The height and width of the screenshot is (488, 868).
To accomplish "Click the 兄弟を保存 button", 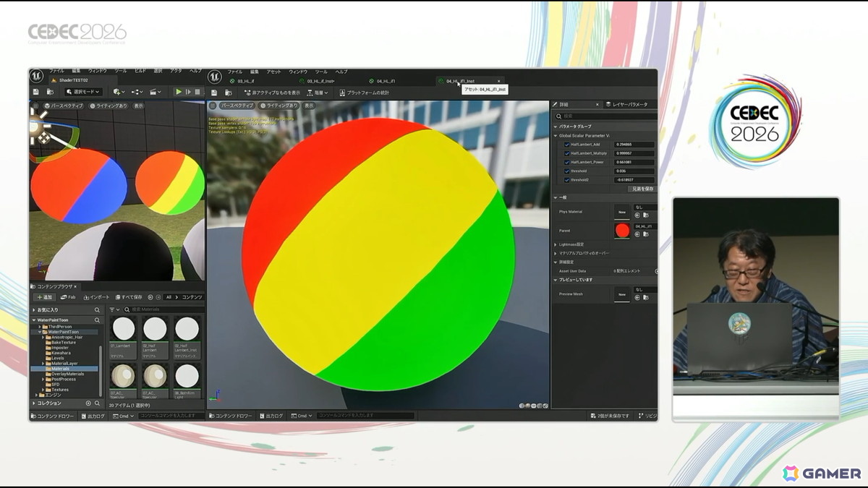I will click(x=642, y=189).
